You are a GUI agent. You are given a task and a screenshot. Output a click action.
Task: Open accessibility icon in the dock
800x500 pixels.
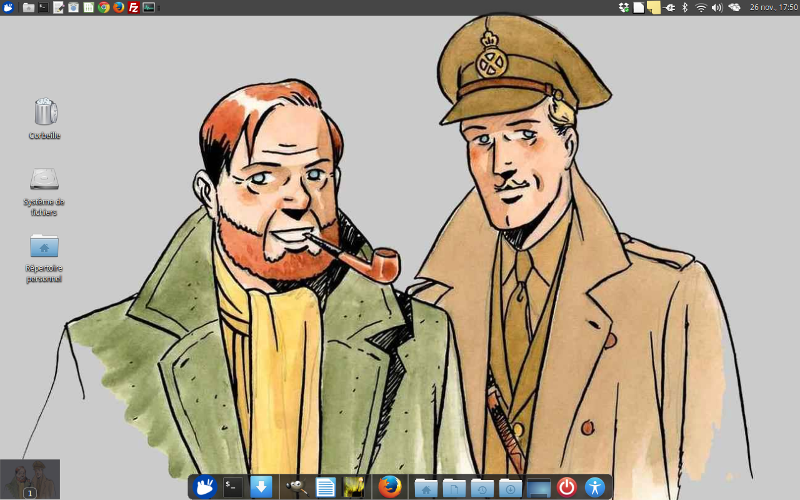[x=596, y=487]
